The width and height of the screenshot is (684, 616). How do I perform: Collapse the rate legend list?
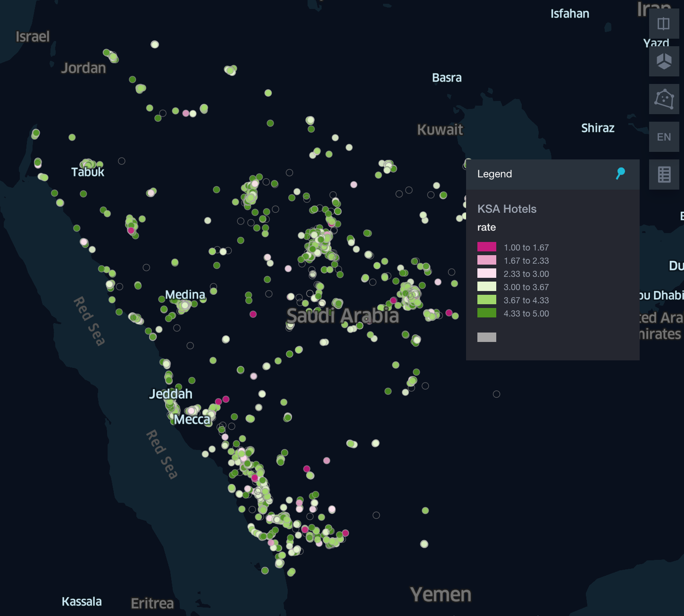click(x=486, y=227)
